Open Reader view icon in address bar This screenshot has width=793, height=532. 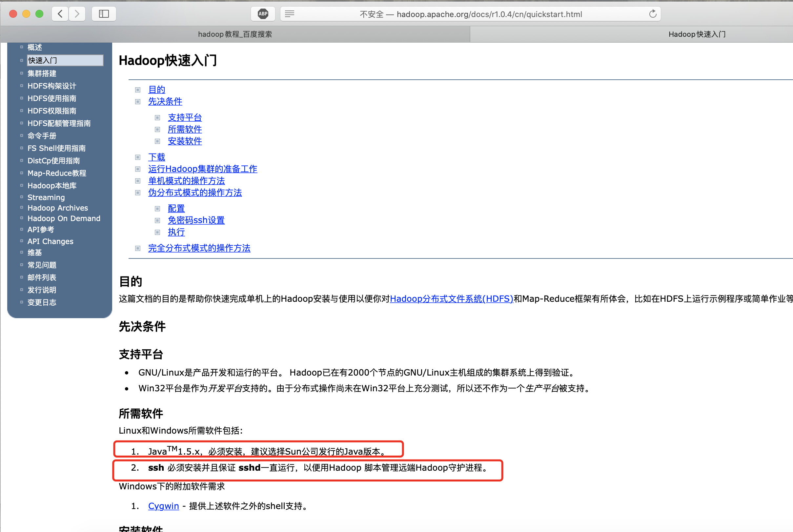289,14
